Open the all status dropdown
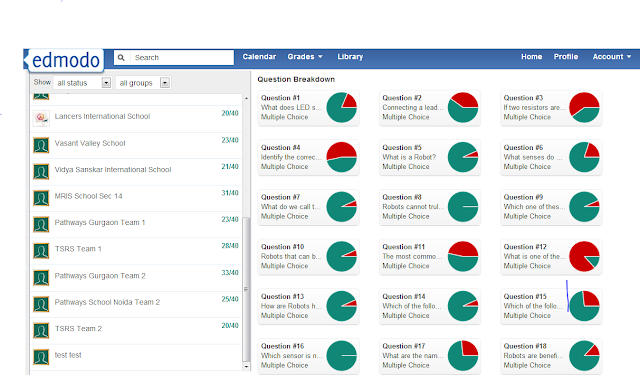Screen dimensions: 640x375 [x=83, y=83]
